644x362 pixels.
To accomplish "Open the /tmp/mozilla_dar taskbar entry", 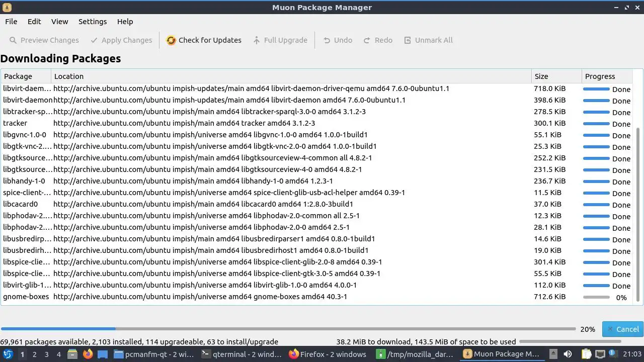I will click(416, 354).
